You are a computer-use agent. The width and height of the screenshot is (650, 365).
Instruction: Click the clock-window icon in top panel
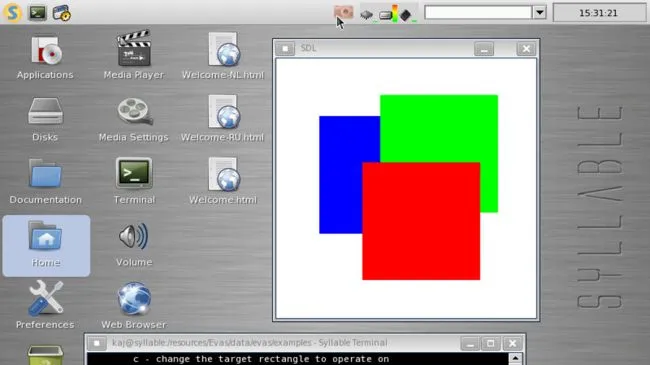coord(61,12)
